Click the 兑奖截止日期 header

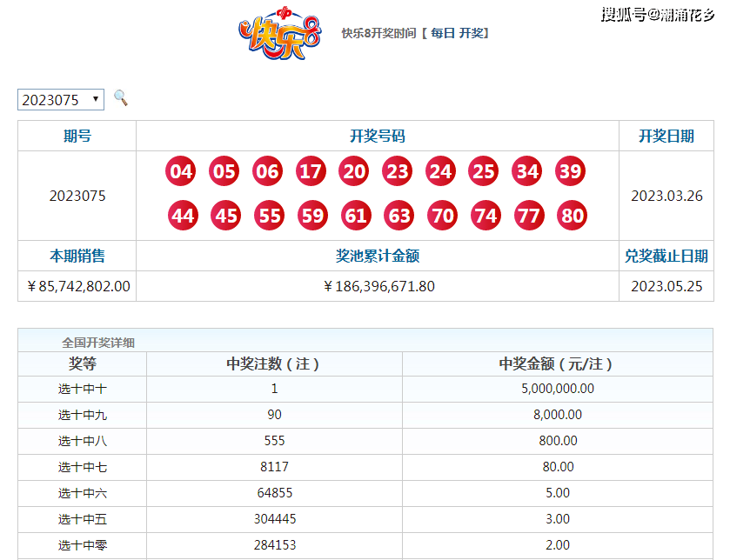point(666,256)
